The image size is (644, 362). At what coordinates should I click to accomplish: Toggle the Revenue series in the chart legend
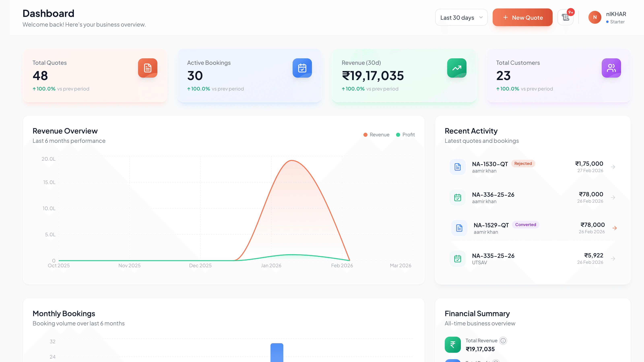coord(376,135)
